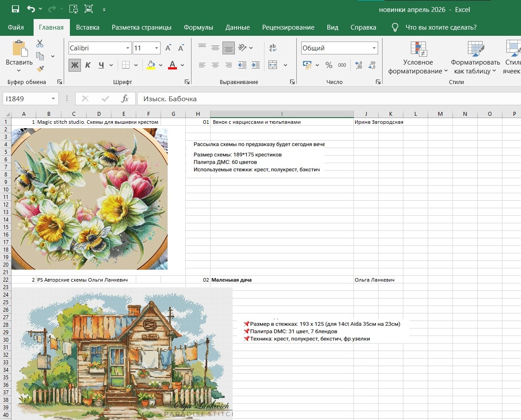Image resolution: width=521 pixels, height=420 pixels.
Task: Select the daffodil wreath embroidery image
Action: (89, 199)
